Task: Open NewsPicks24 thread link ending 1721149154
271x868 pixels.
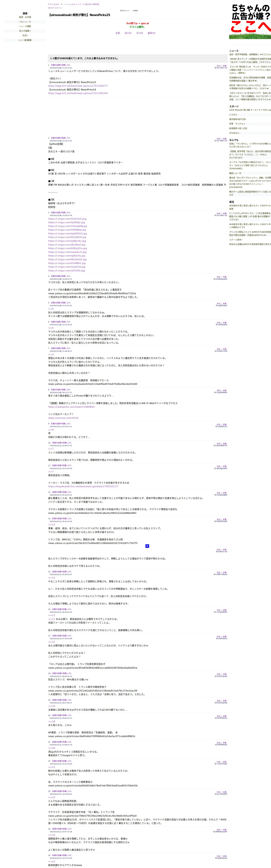Action: tap(78, 93)
